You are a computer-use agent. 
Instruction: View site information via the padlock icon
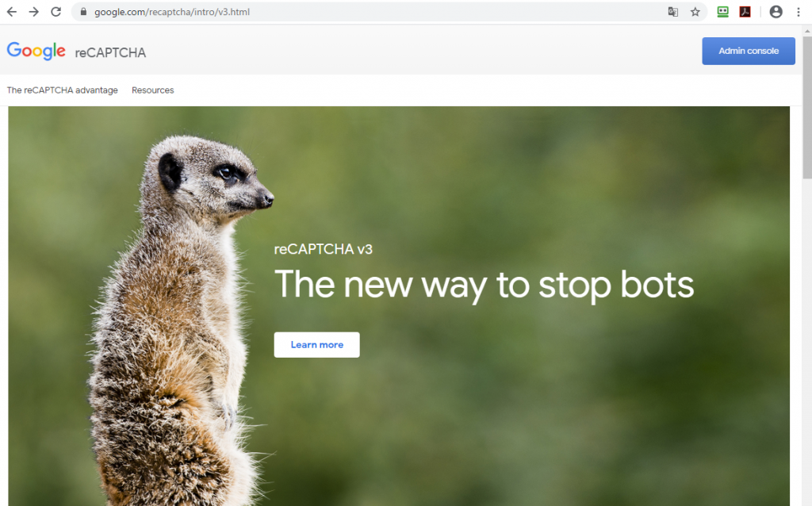(82, 11)
